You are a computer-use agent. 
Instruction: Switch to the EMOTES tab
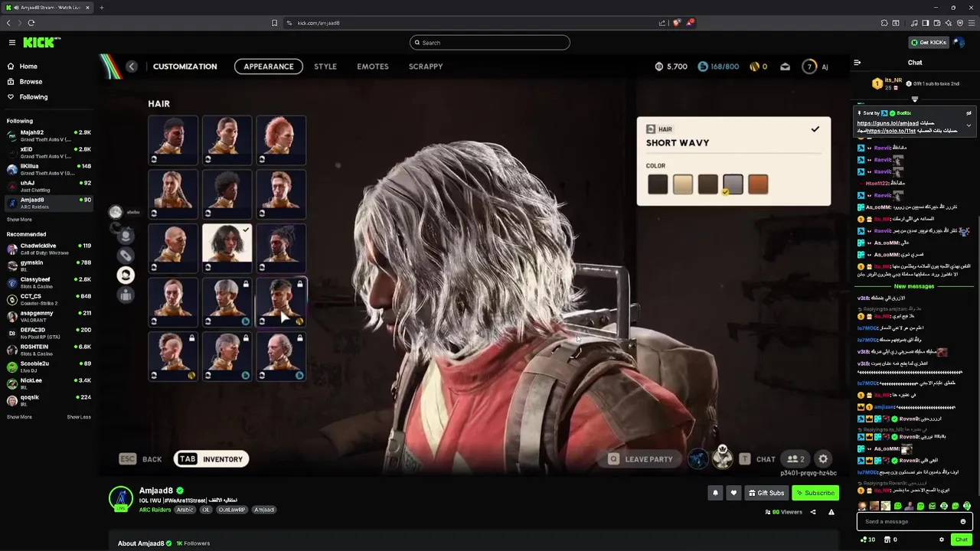(373, 67)
